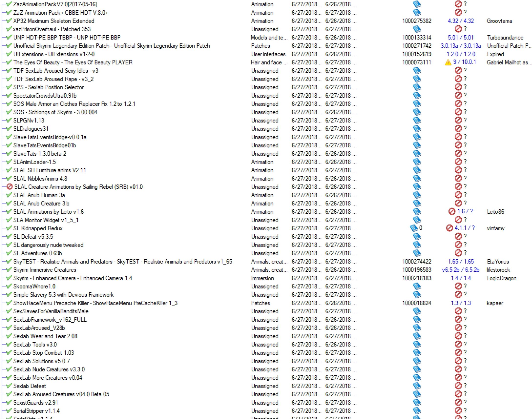Uncheck the ShowRaceMenu Precache Killer mod
Viewport: 532px width, 419px height.
(x=9, y=303)
